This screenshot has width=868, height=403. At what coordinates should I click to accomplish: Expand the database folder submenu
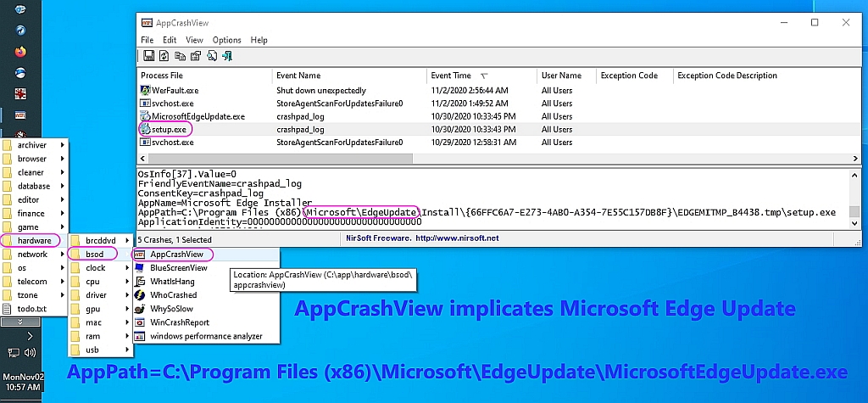coord(33,186)
